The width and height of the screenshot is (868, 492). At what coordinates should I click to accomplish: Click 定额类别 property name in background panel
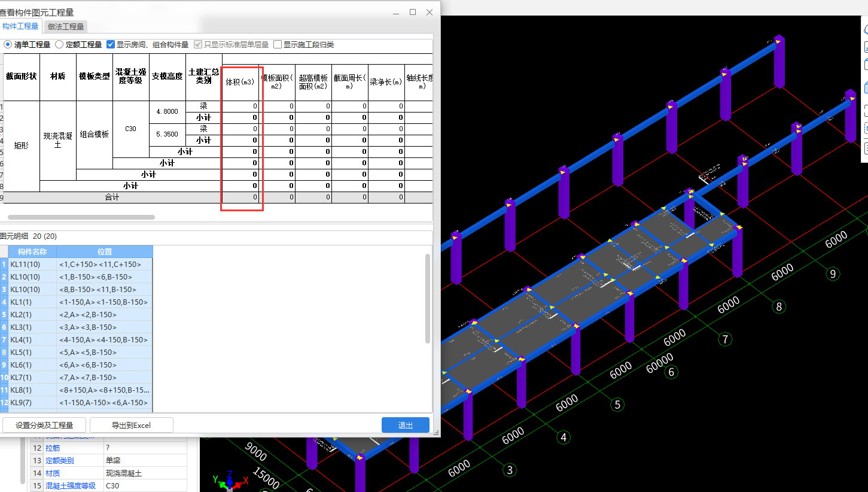60,460
